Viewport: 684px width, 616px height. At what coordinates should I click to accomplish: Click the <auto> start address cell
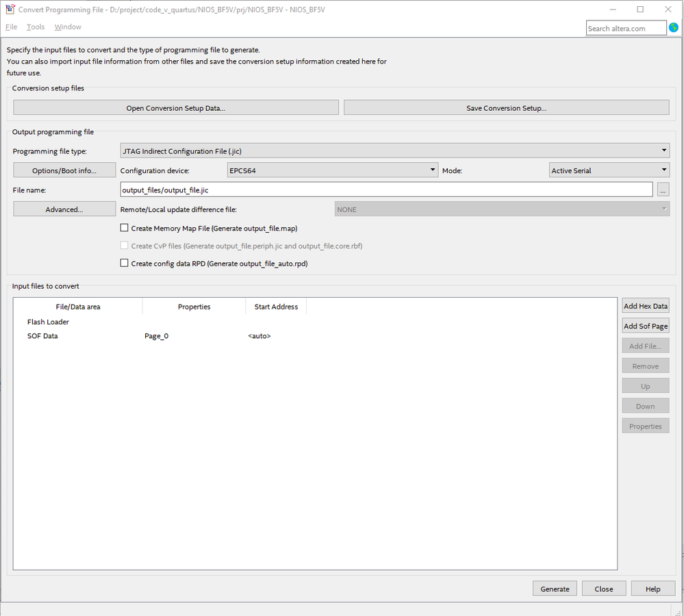click(259, 335)
